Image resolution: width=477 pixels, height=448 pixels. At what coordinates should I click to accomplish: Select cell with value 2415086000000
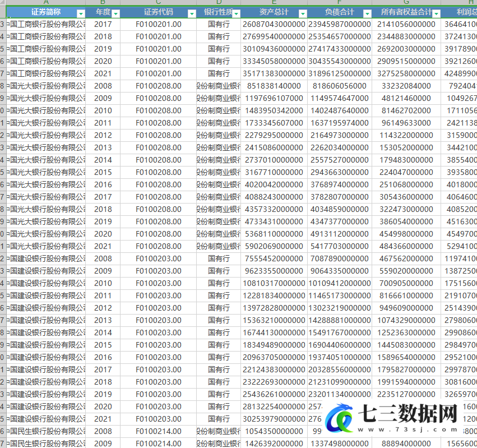point(274,147)
